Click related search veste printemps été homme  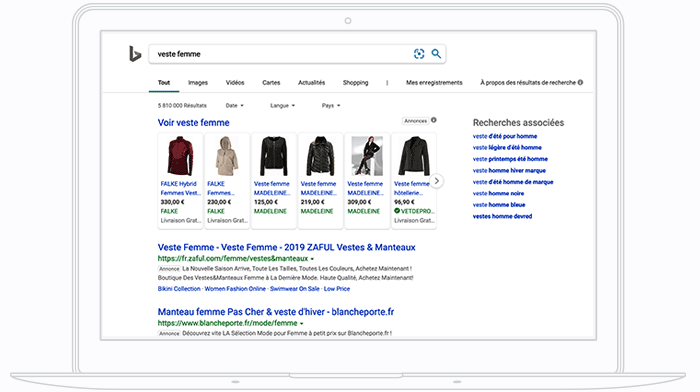(x=510, y=159)
